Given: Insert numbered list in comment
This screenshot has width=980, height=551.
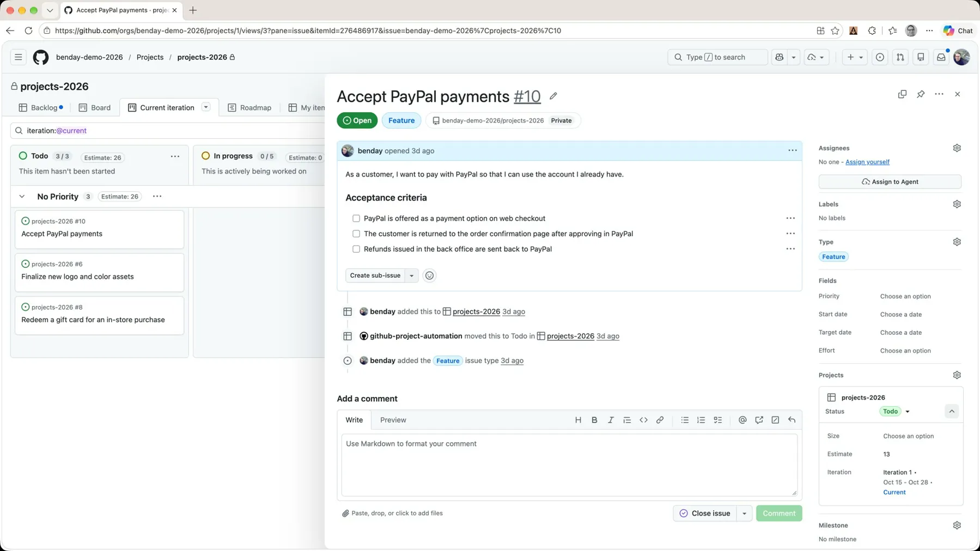Looking at the screenshot, I should (701, 420).
